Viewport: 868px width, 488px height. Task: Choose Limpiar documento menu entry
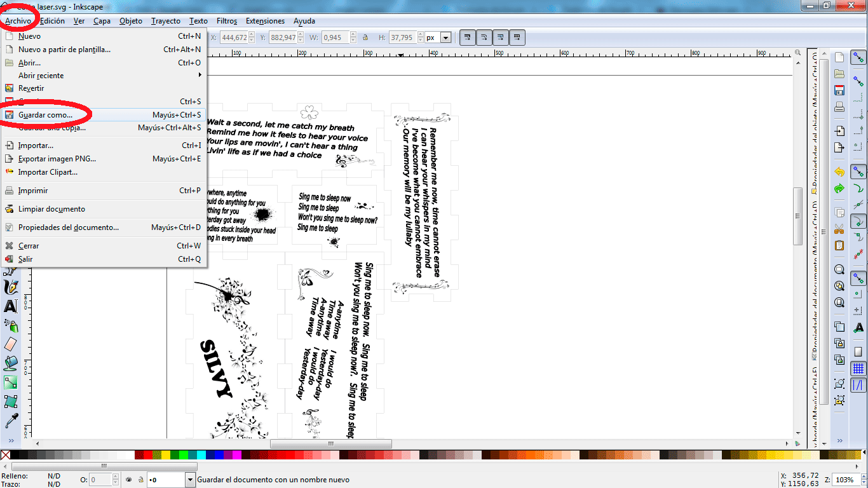(x=103, y=209)
